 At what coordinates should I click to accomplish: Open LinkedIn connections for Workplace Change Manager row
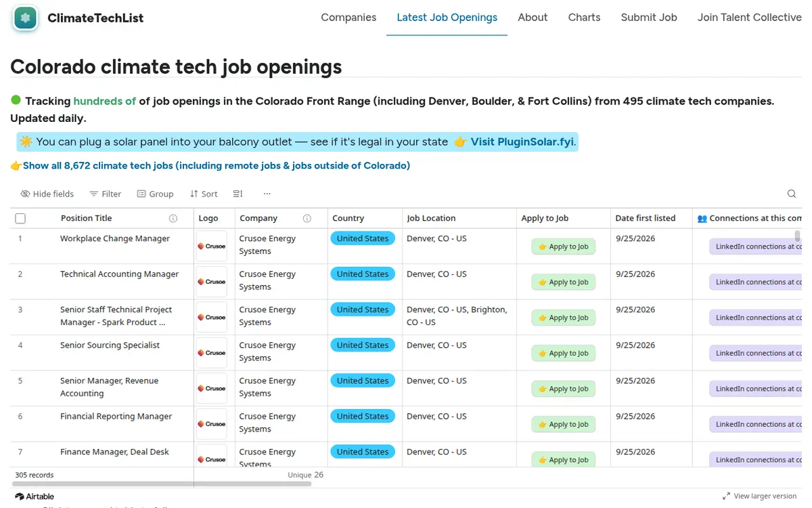(755, 247)
